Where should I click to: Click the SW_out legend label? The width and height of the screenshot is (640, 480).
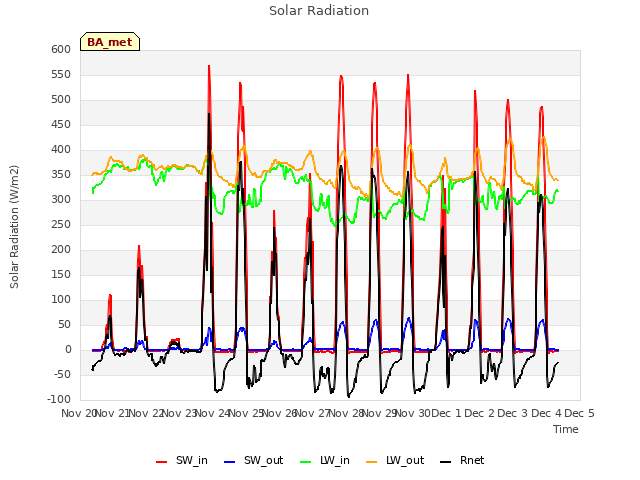coord(263,460)
